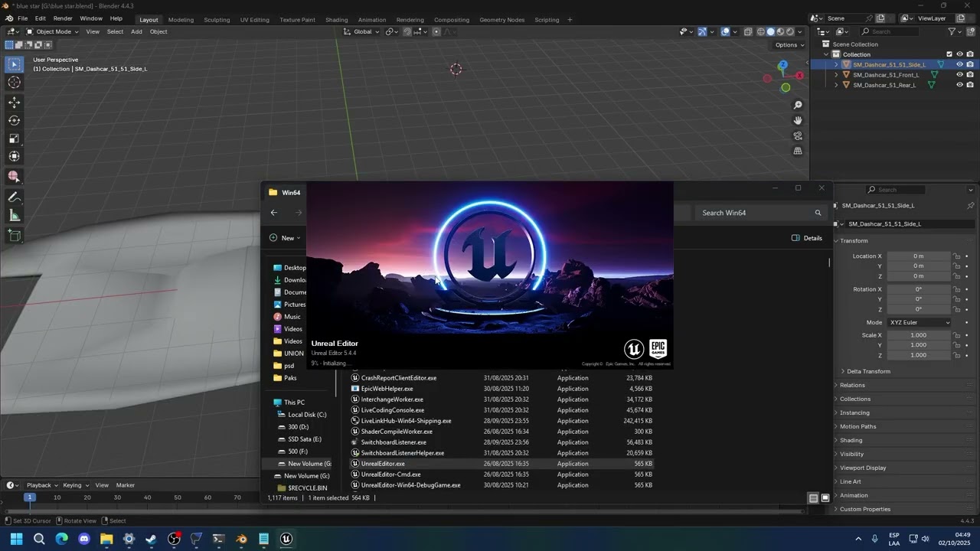This screenshot has height=551, width=980.
Task: Click the Unreal Engine taskbar icon
Action: tap(286, 539)
